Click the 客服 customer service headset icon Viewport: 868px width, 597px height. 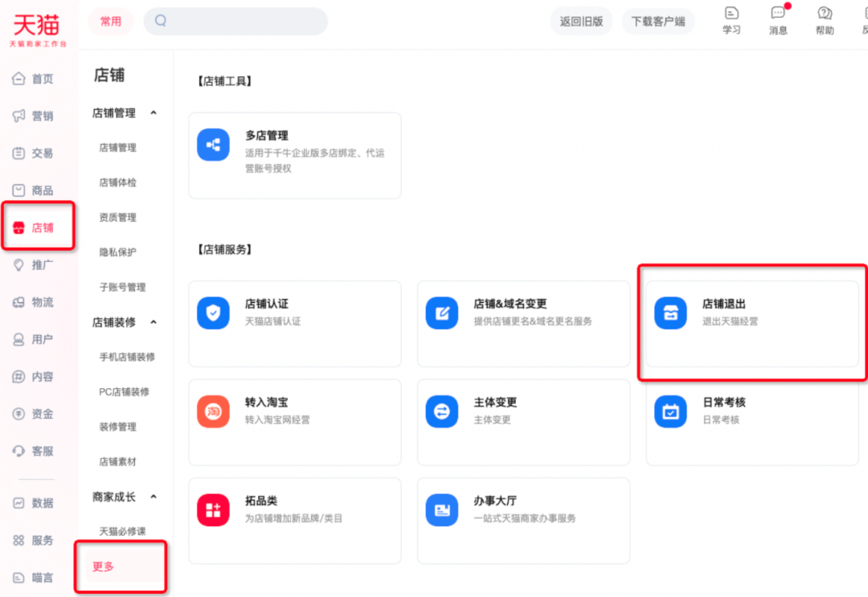click(x=18, y=451)
